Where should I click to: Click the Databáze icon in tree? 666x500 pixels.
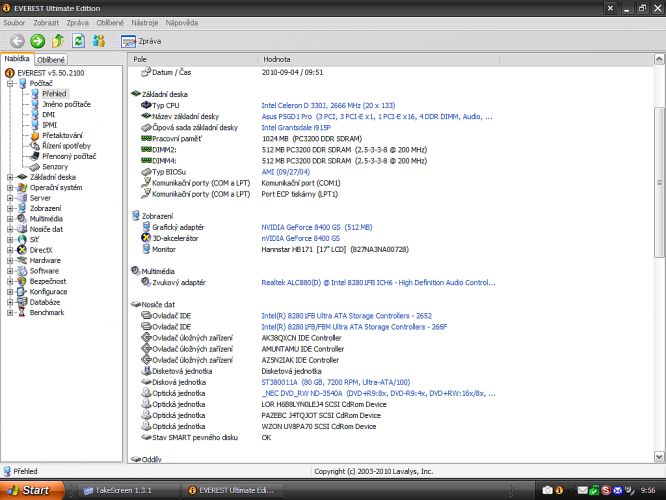pyautogui.click(x=22, y=302)
